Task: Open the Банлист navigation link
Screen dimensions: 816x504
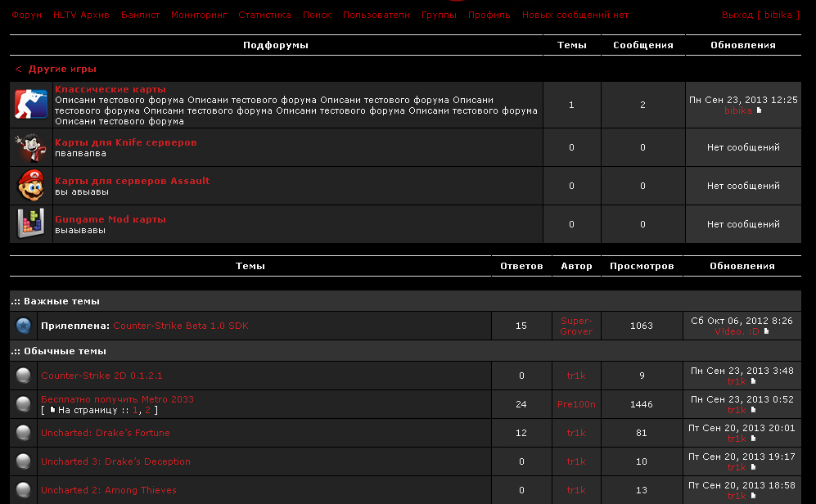Action: tap(140, 15)
